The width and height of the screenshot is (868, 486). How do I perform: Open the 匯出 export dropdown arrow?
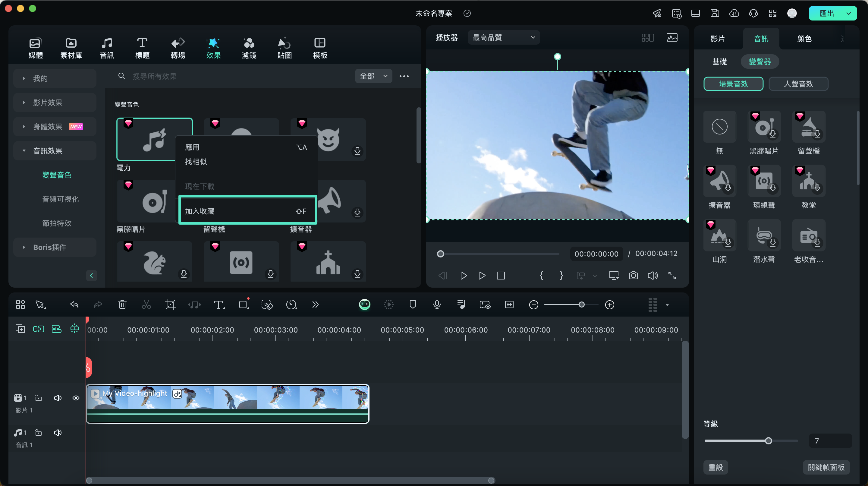tap(849, 14)
